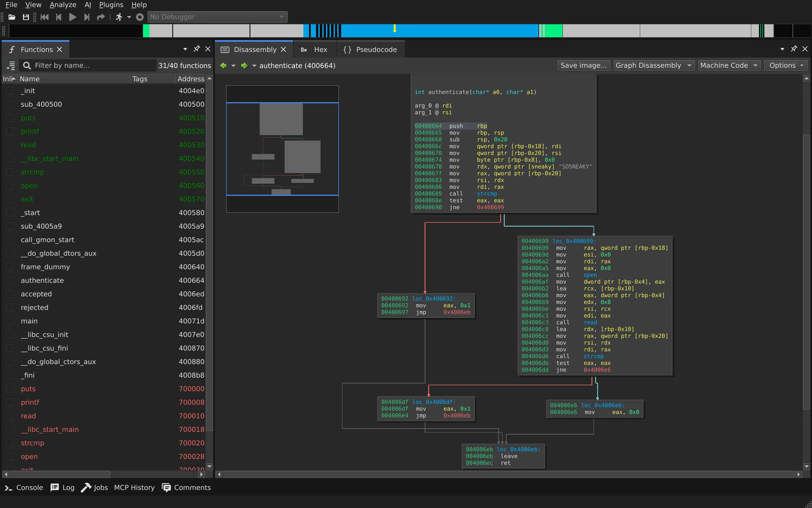The height and width of the screenshot is (508, 812).
Task: Open the Analyze menu
Action: (63, 5)
